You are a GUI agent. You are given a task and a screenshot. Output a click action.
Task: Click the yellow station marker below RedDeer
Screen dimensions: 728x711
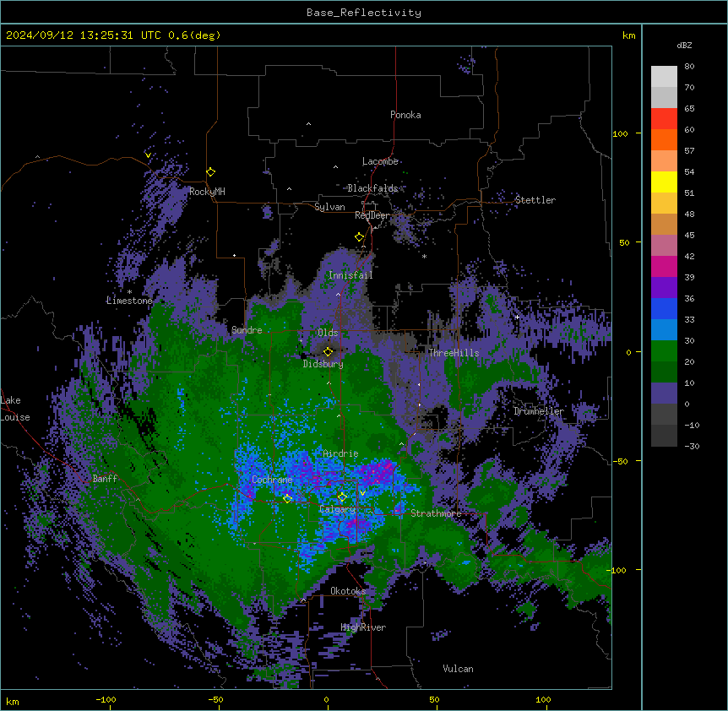point(359,237)
